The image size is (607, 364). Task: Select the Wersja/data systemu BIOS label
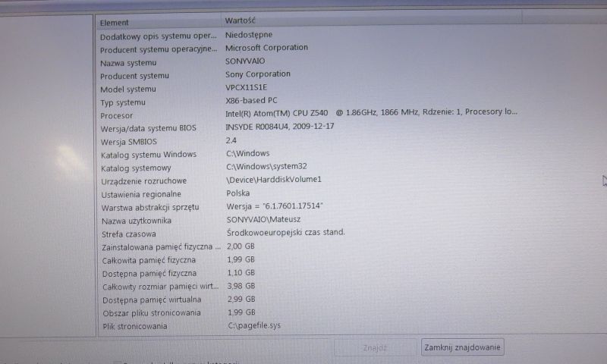click(148, 128)
